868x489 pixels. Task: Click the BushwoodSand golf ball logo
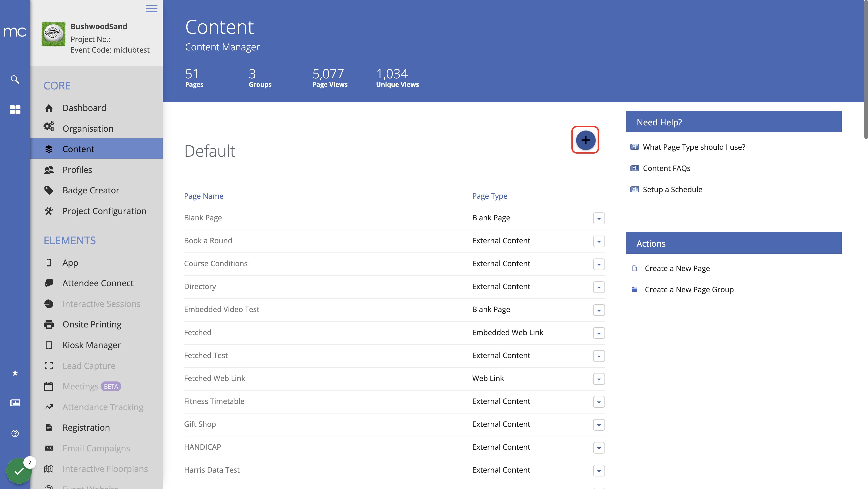click(53, 34)
